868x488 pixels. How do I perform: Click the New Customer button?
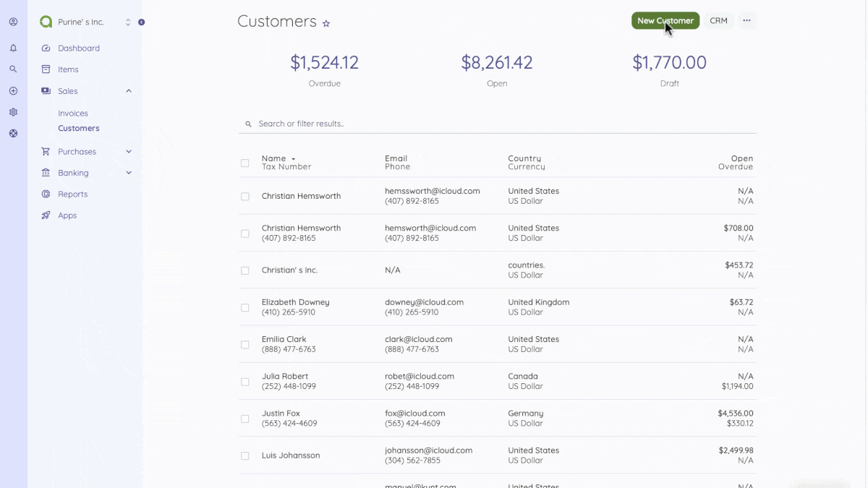pos(665,21)
